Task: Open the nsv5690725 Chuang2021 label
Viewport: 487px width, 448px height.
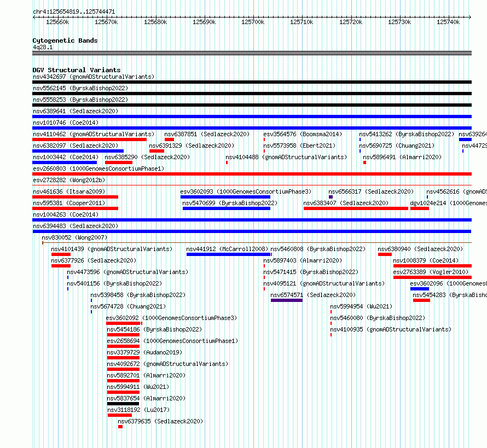Action: point(397,146)
